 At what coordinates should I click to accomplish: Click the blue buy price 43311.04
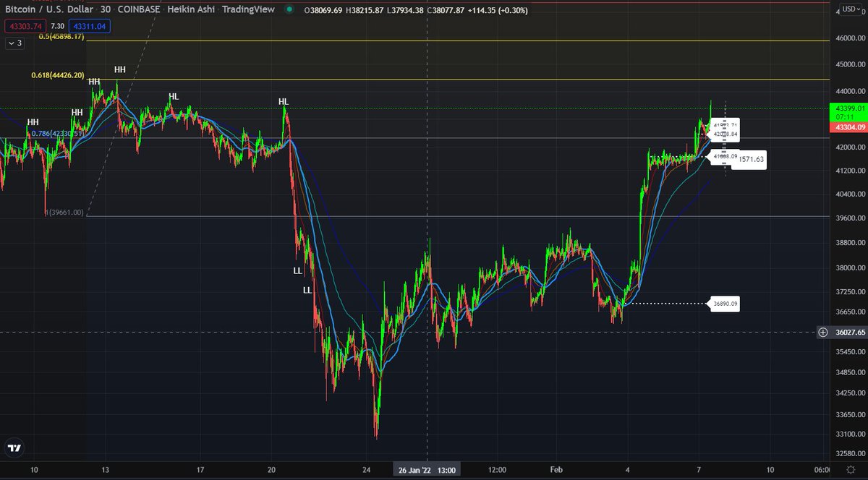click(x=90, y=25)
